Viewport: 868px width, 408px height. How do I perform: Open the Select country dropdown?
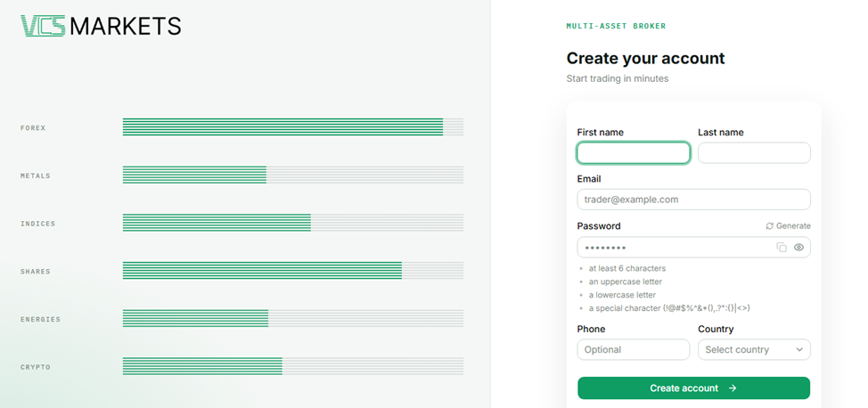coord(754,350)
